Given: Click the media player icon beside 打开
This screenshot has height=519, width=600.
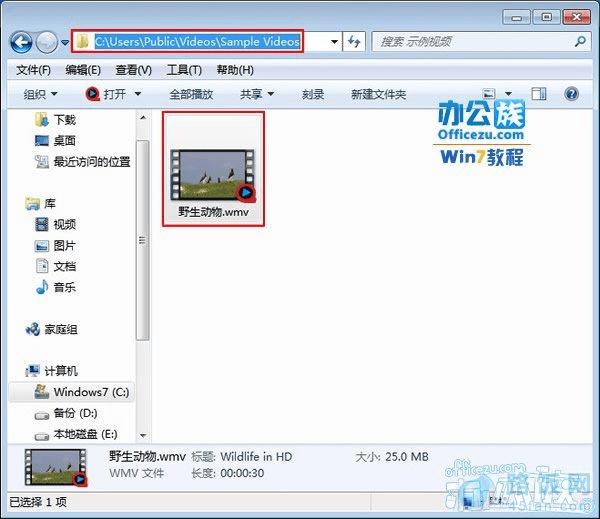Looking at the screenshot, I should [92, 94].
